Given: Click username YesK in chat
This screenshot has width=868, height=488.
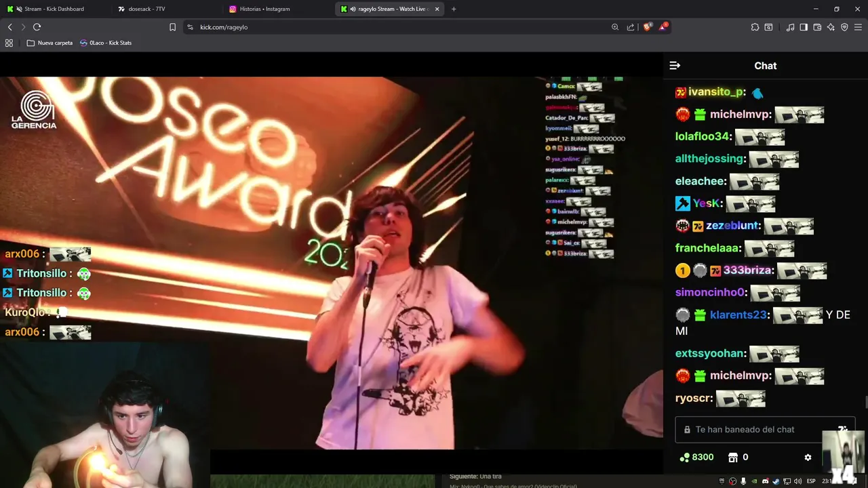Looking at the screenshot, I should pyautogui.click(x=707, y=203).
